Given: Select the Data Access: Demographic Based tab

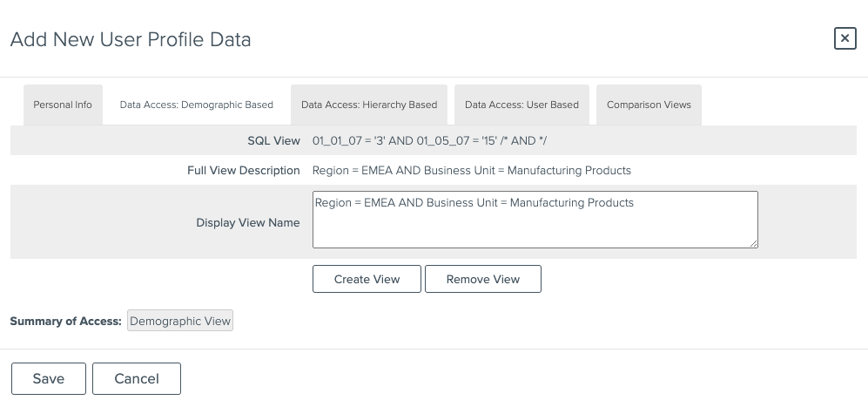Looking at the screenshot, I should coord(197,105).
